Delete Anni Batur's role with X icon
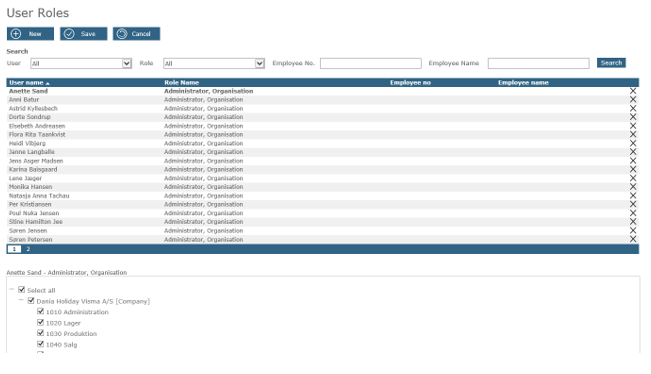 [633, 100]
